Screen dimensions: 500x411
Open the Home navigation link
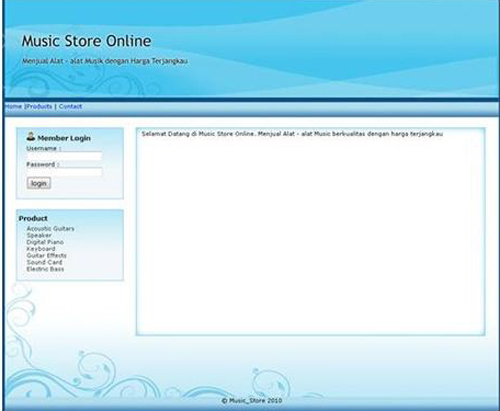[13, 106]
